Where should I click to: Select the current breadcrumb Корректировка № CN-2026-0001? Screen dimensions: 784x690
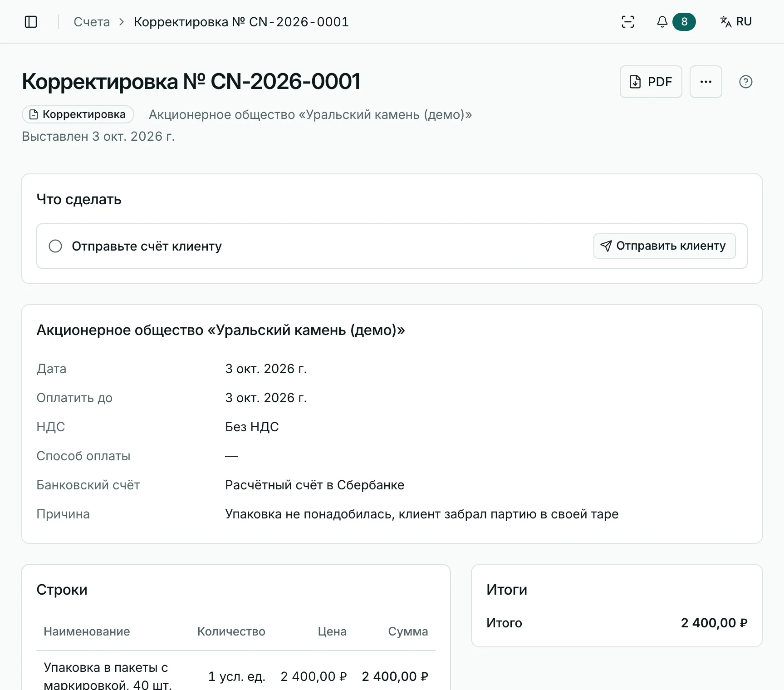tap(241, 22)
